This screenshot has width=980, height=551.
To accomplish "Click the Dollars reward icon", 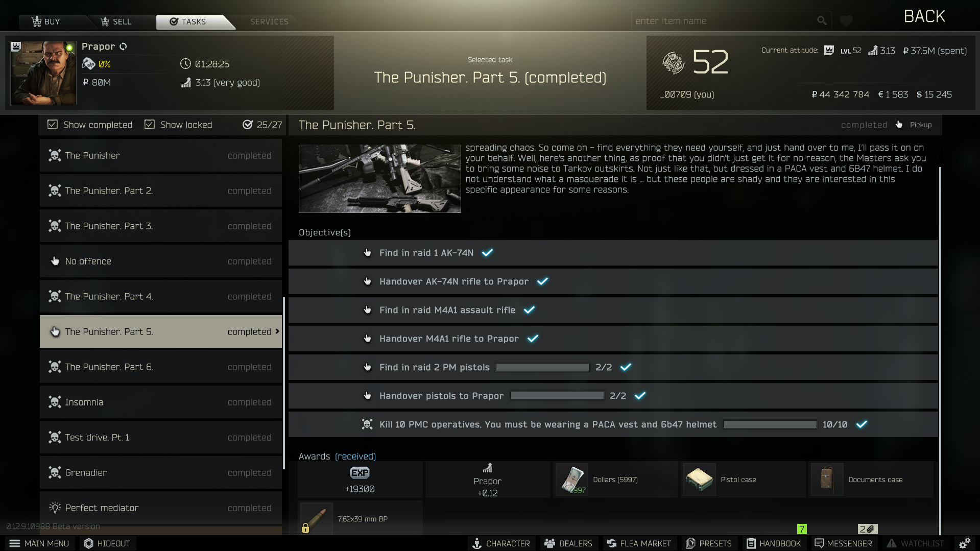I will click(571, 480).
